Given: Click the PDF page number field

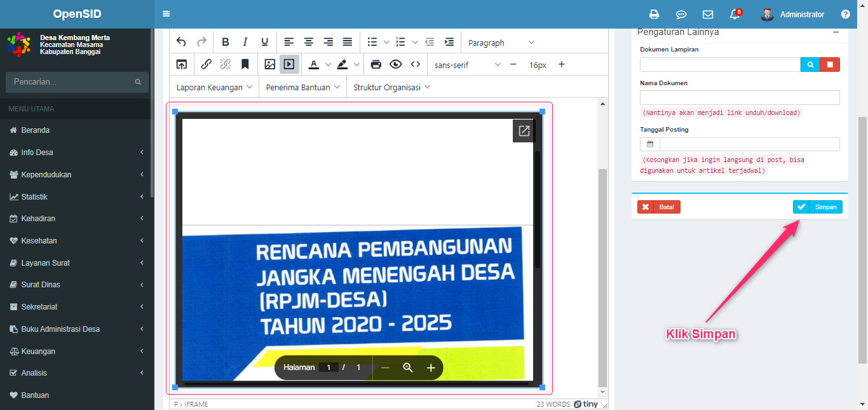Looking at the screenshot, I should coord(329,367).
